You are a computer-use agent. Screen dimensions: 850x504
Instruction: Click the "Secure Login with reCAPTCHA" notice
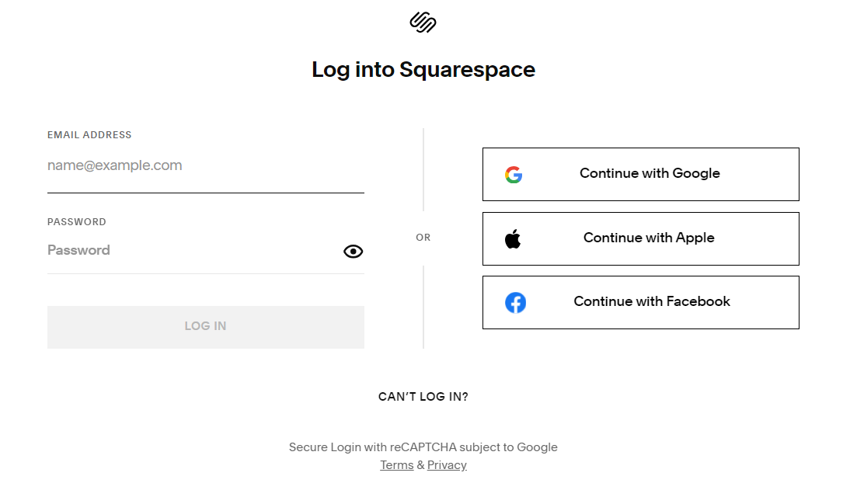[x=423, y=447]
